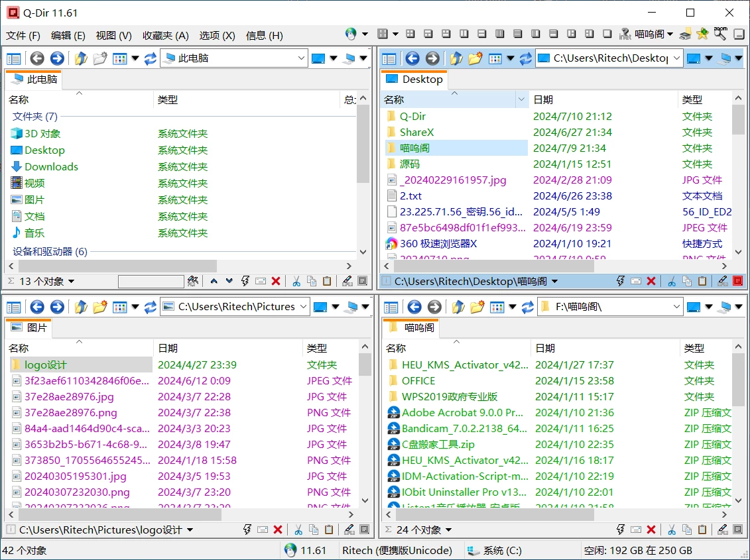Switch to the four-pane grid layout
Image resolution: width=750 pixels, height=560 pixels.
pyautogui.click(x=410, y=34)
